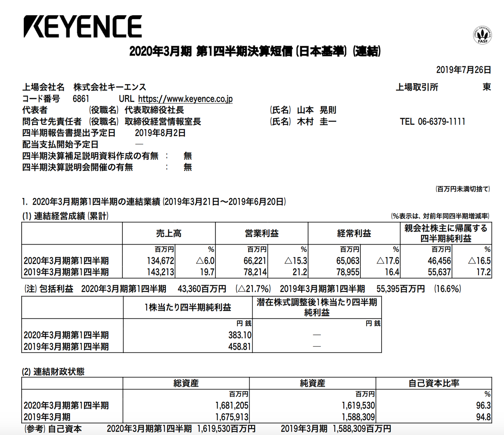504x435 pixels.
Task: Click equity ratio 96.3
Action: click(484, 405)
